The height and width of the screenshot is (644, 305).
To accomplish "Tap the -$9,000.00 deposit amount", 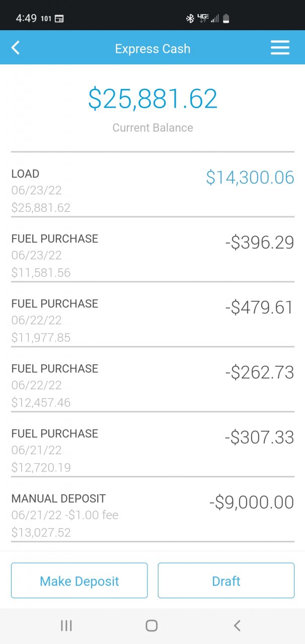I will [252, 502].
